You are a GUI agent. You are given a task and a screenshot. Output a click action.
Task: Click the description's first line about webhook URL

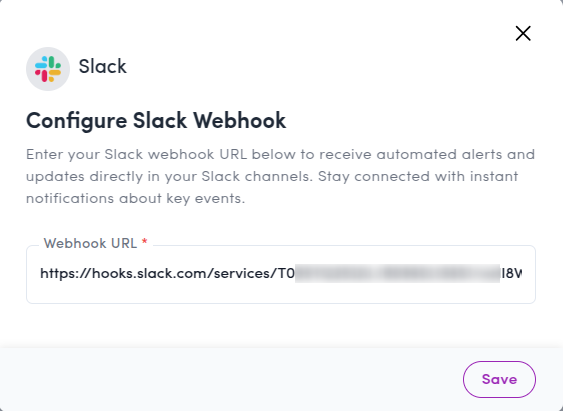coord(280,154)
